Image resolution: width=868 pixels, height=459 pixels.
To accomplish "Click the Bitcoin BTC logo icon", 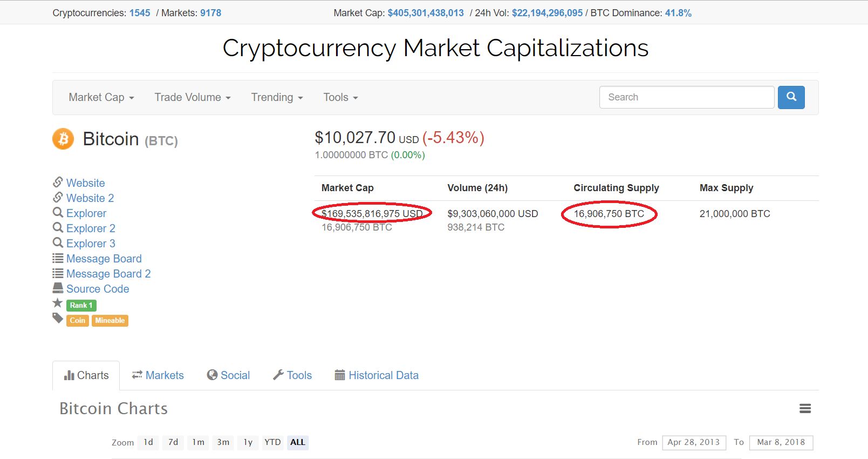I will click(63, 139).
